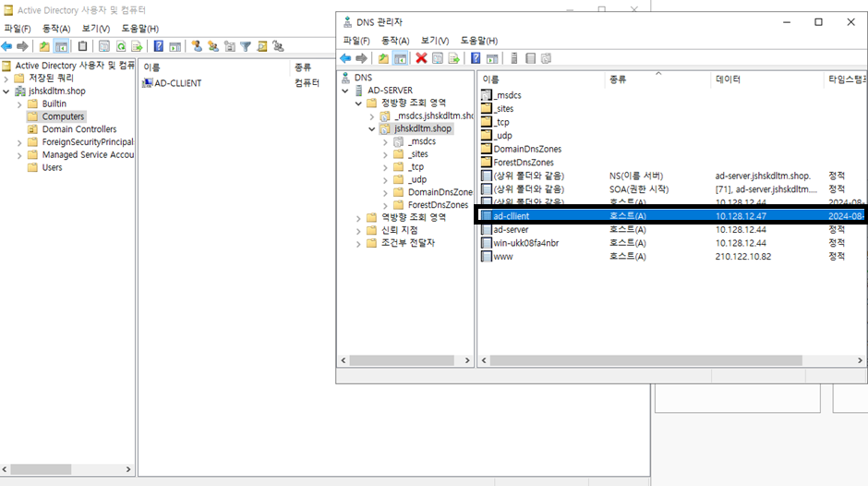Select the Users container in Active Directory tree

[x=52, y=167]
